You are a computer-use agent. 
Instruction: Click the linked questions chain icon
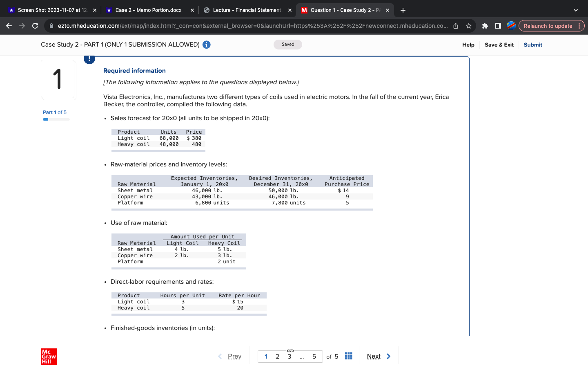pos(290,351)
